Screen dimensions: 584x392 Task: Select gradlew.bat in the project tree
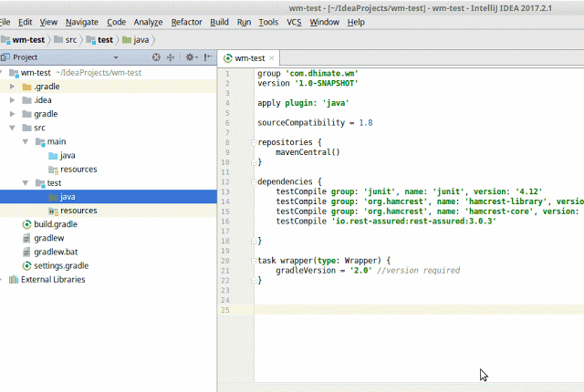pyautogui.click(x=56, y=252)
